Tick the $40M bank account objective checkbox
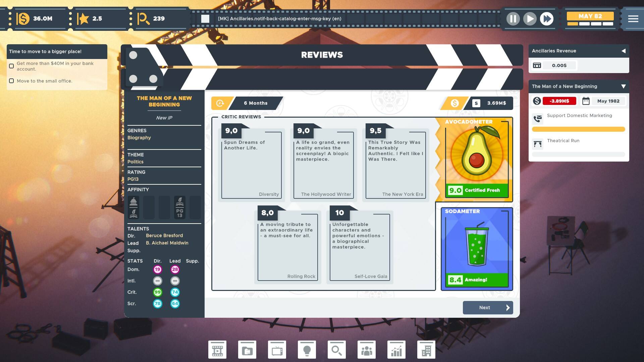Viewport: 644px width, 362px height. (11, 66)
